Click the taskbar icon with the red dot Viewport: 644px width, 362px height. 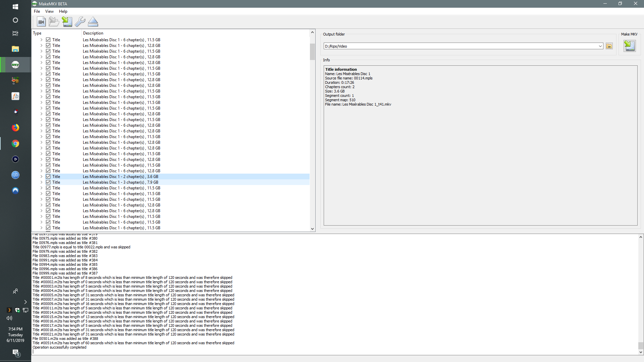15,112
